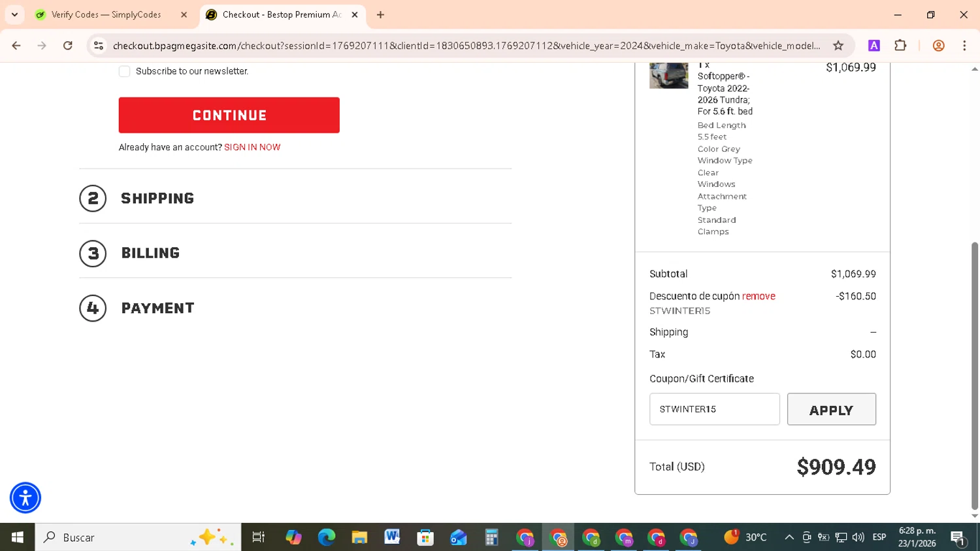Show hidden system tray icons
This screenshot has height=551, width=980.
[x=789, y=537]
